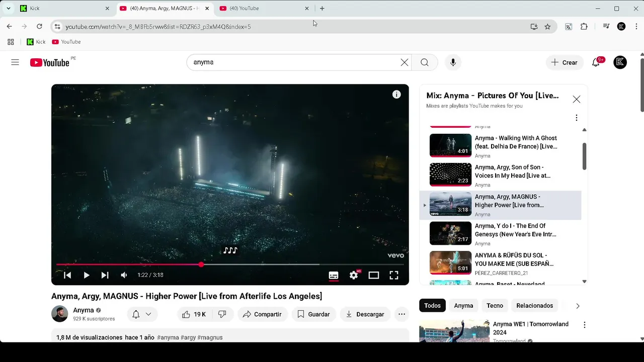Open the notifications bell in header
Screen dimensions: 644x362
click(x=596, y=62)
